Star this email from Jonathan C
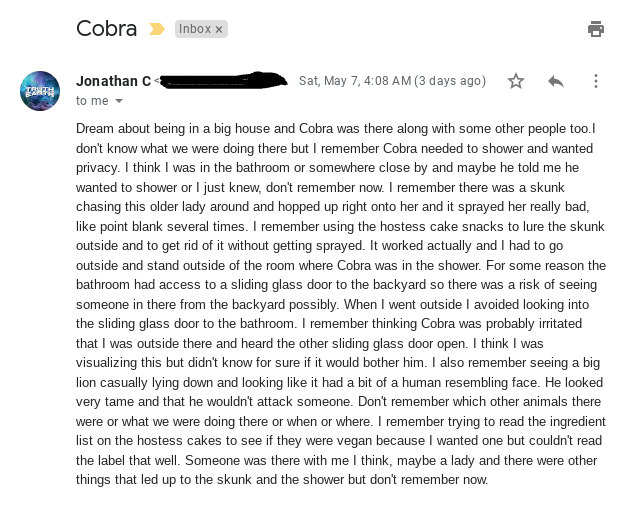 pos(516,81)
